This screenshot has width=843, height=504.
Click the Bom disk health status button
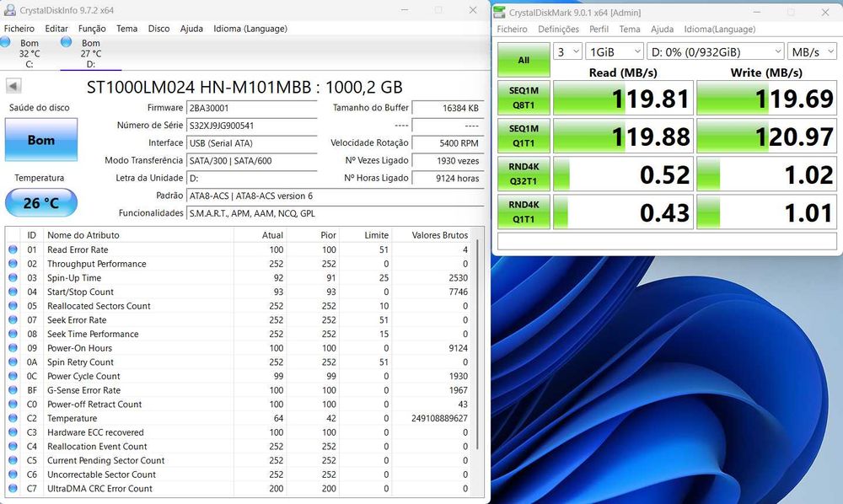[40, 140]
